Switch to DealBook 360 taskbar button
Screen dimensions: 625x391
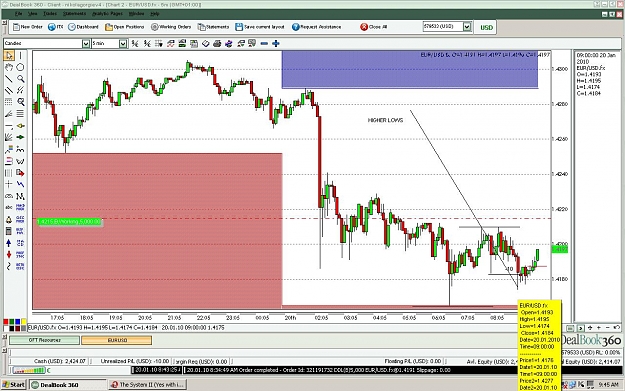click(68, 385)
